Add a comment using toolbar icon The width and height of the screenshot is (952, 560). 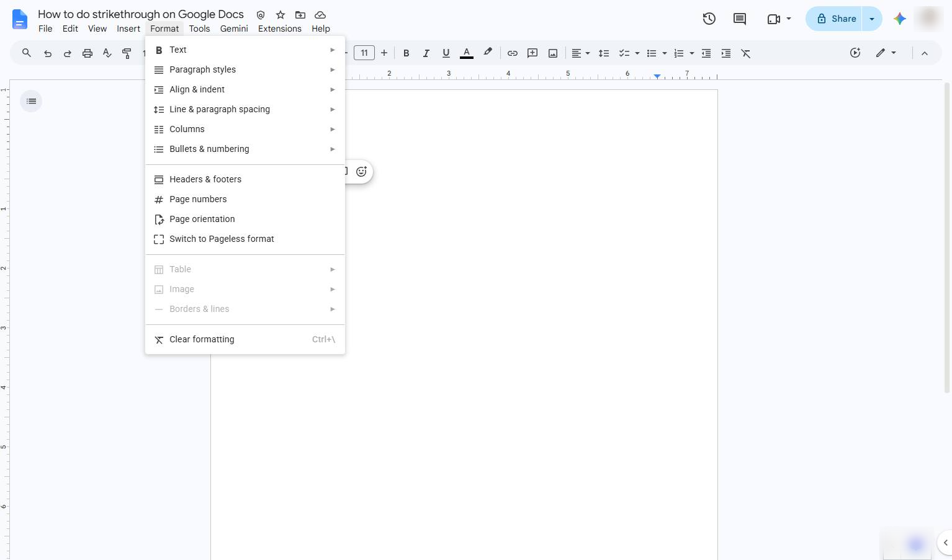(532, 53)
